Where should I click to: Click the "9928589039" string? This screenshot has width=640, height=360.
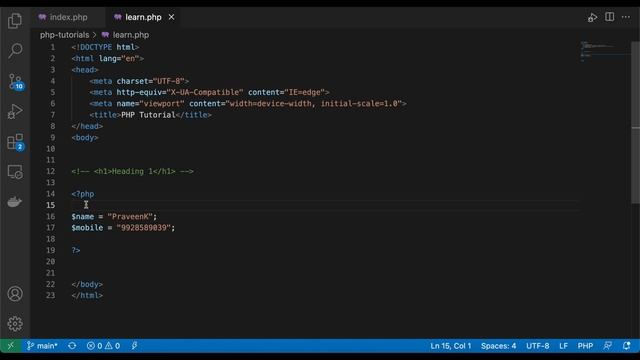[x=143, y=227]
